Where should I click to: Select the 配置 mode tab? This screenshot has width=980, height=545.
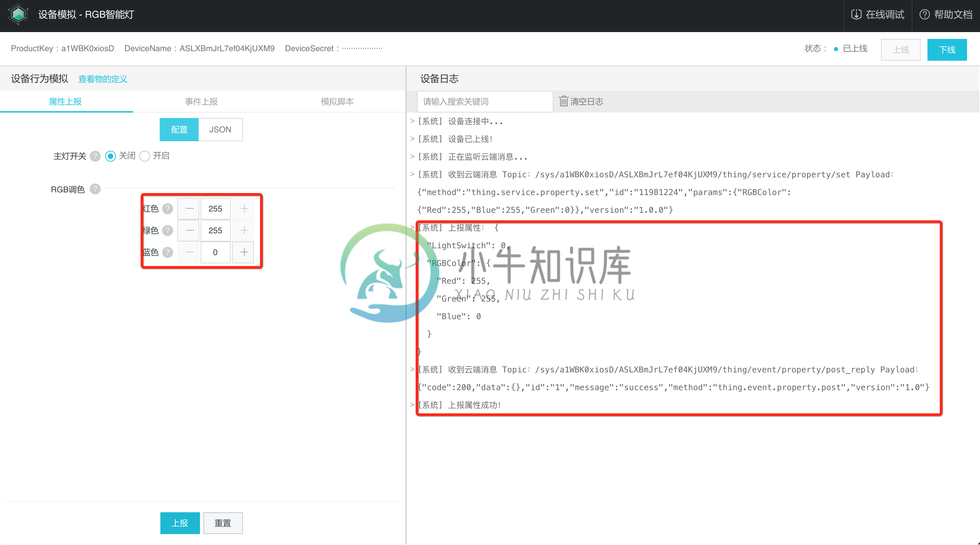tap(179, 130)
